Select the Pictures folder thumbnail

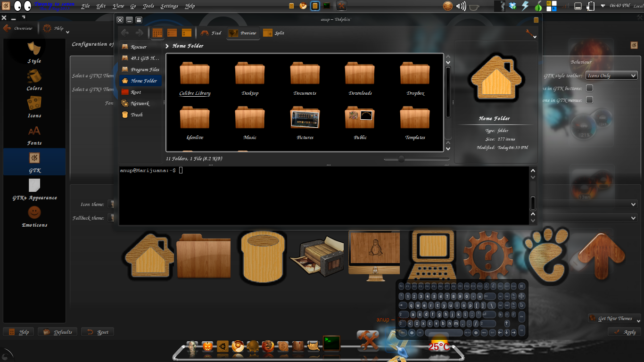coord(305,118)
